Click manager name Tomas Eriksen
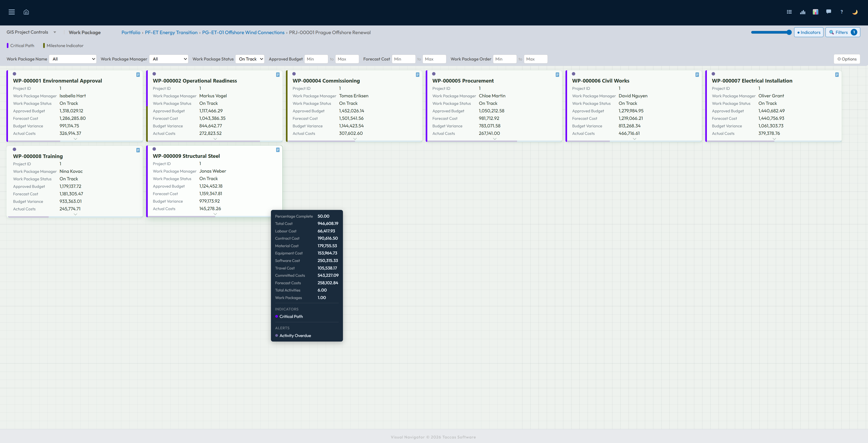Viewport: 868px width, 443px height. point(354,96)
